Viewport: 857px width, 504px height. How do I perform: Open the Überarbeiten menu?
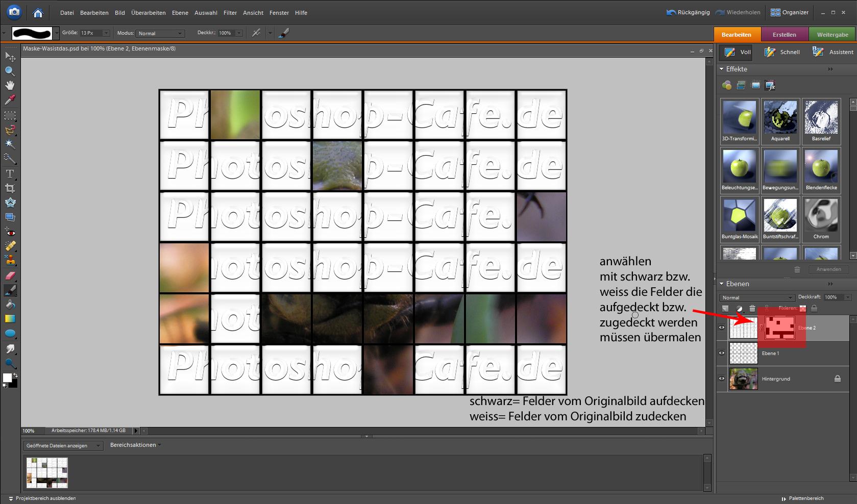point(148,13)
